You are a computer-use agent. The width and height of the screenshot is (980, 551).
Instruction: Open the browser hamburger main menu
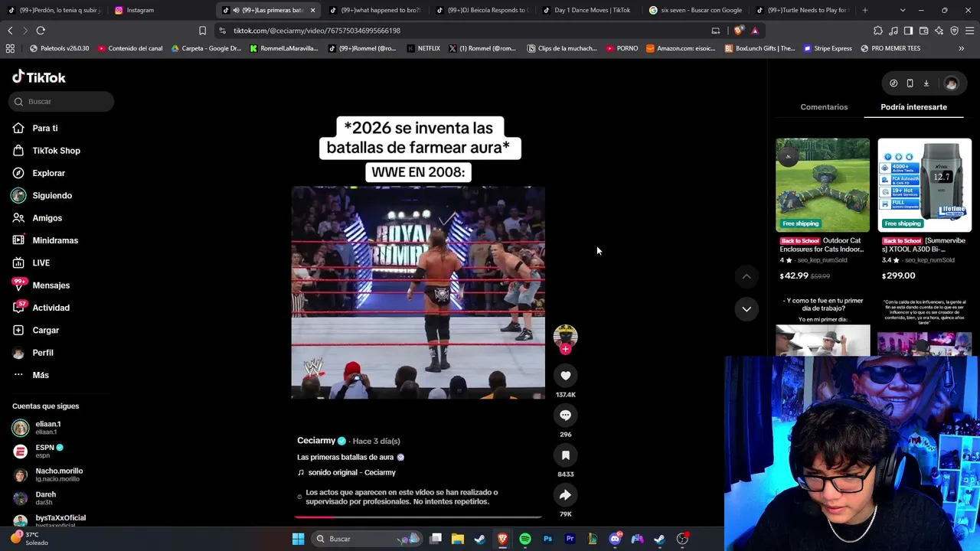[x=970, y=31]
